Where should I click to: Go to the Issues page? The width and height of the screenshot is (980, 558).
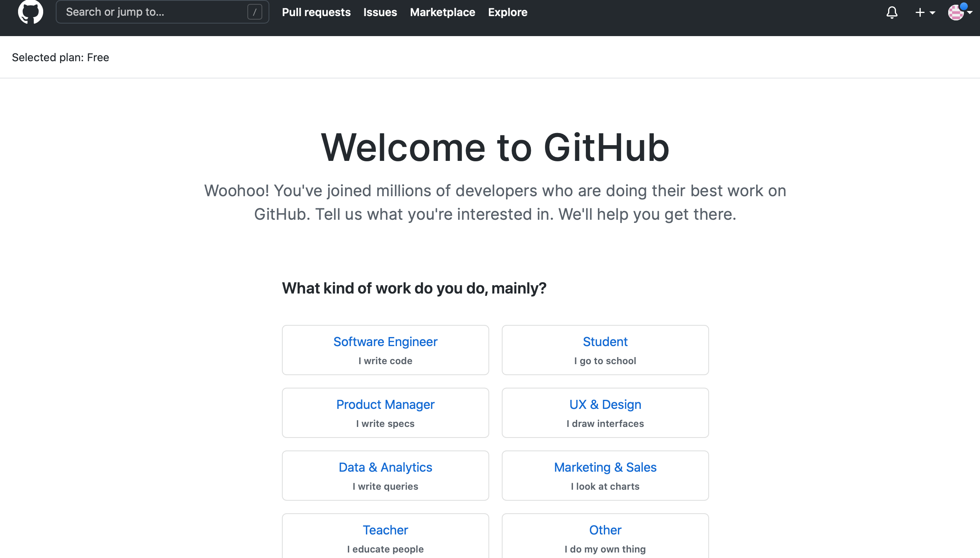(380, 12)
